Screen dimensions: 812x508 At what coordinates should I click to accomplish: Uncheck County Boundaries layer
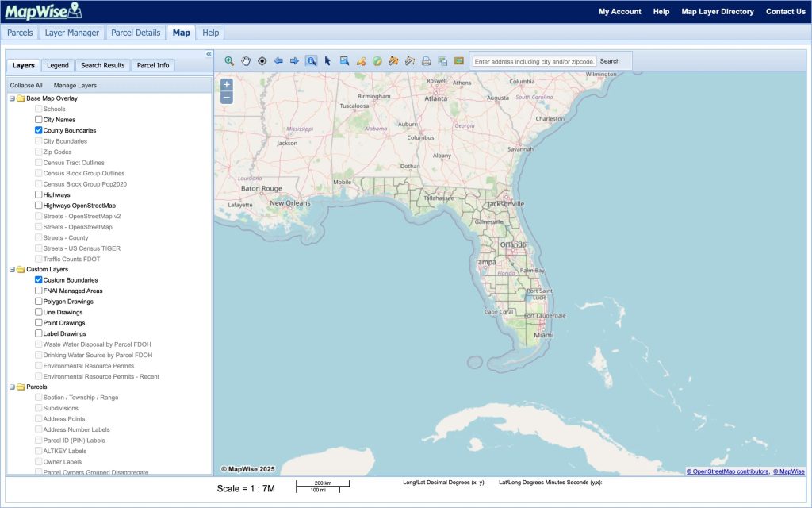tap(38, 130)
